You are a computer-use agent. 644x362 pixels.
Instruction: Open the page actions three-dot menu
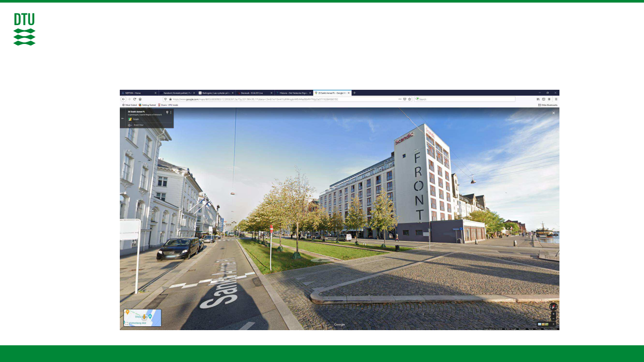pos(400,99)
